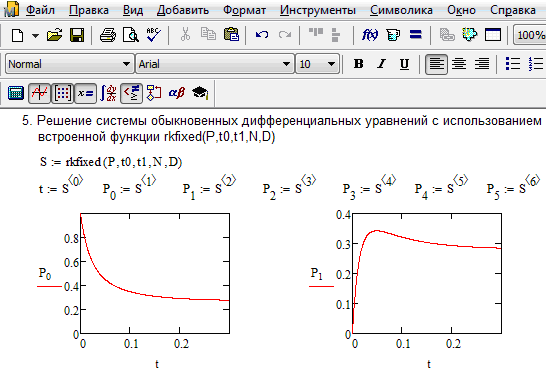This screenshot has height=369, width=546.
Task: Insert unit measuring cup icon
Action: point(393,35)
